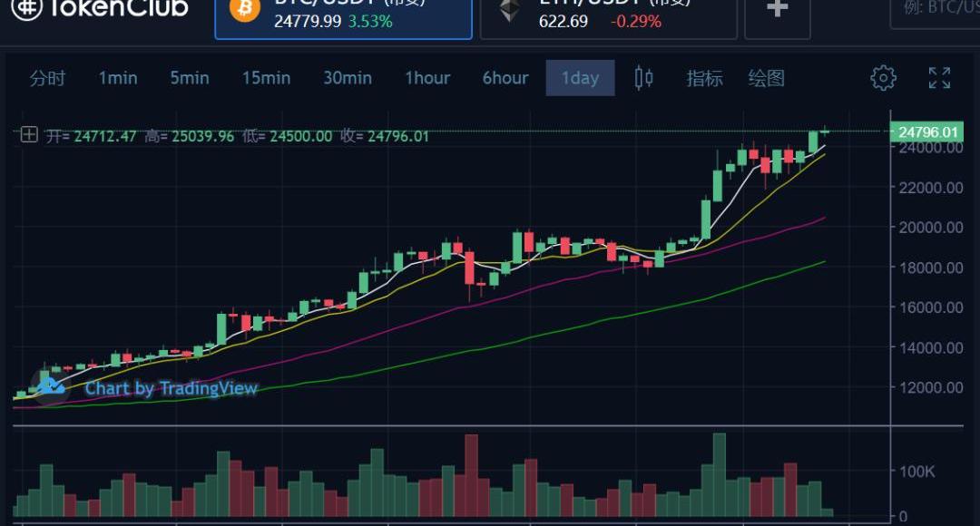The image size is (980, 526).
Task: Switch to 分时 time-sharing view
Action: coord(47,78)
